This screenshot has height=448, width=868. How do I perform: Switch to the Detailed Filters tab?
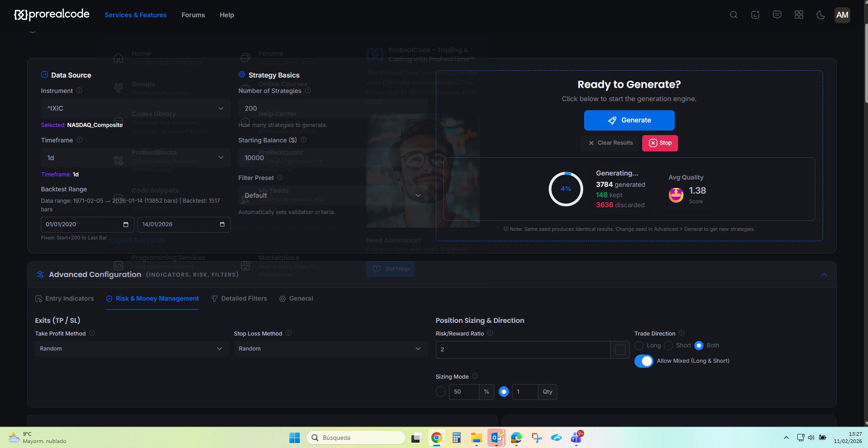pyautogui.click(x=239, y=298)
